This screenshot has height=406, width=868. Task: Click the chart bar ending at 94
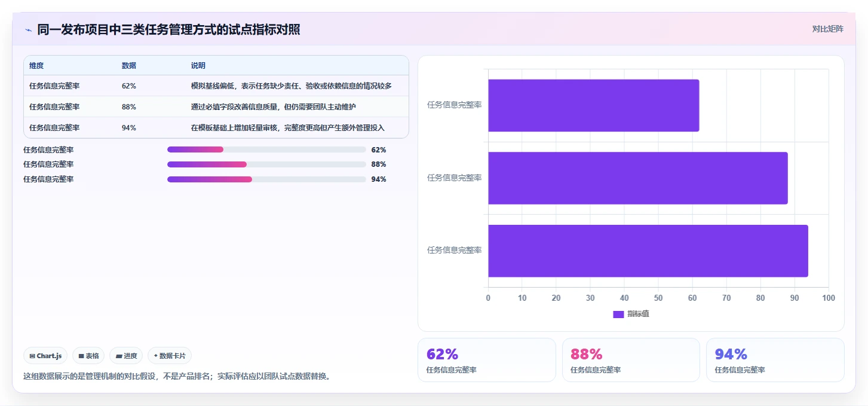tap(648, 251)
